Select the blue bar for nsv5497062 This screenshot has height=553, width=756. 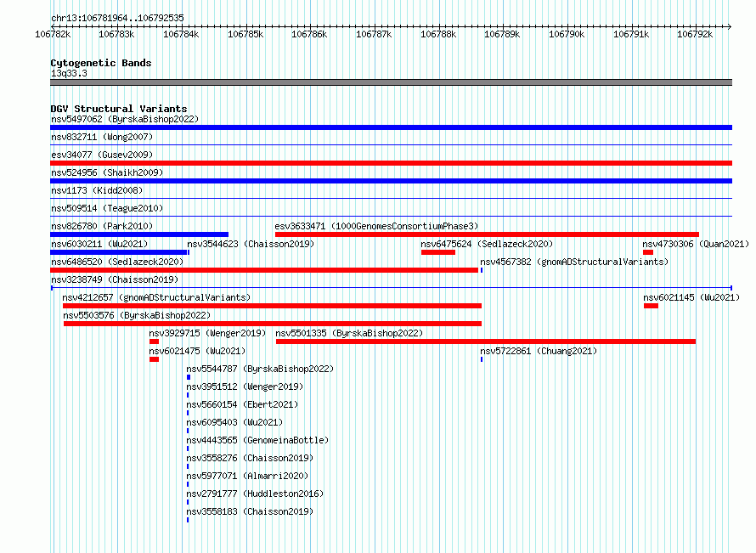pos(391,127)
